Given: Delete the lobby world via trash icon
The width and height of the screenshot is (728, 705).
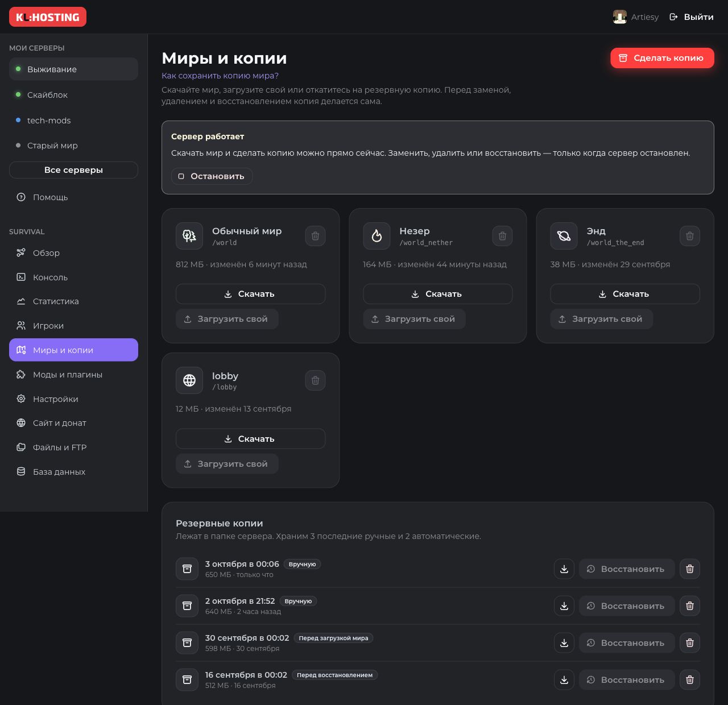Looking at the screenshot, I should pyautogui.click(x=315, y=380).
